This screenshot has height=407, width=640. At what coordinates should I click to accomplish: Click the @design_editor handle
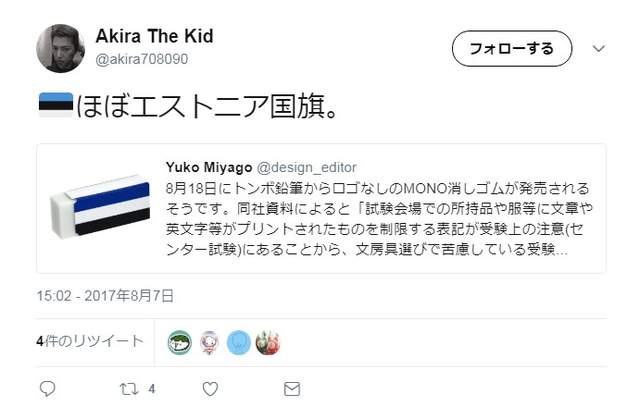tap(307, 166)
